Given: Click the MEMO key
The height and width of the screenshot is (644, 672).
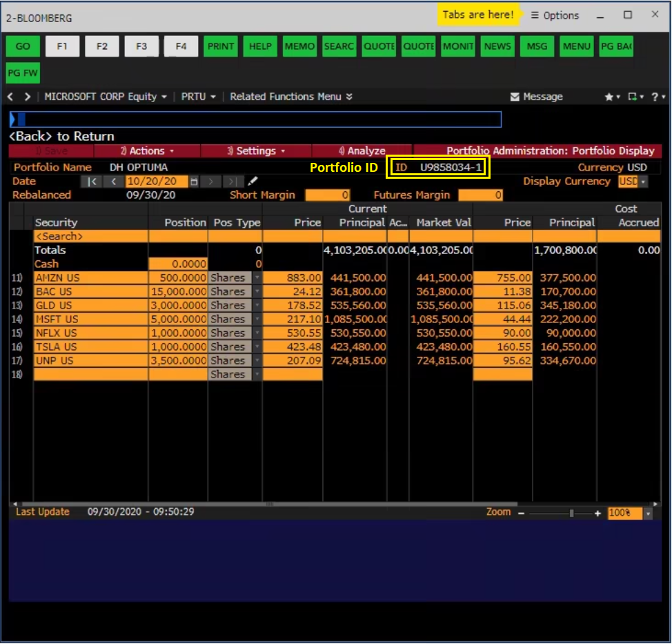Looking at the screenshot, I should 299,46.
